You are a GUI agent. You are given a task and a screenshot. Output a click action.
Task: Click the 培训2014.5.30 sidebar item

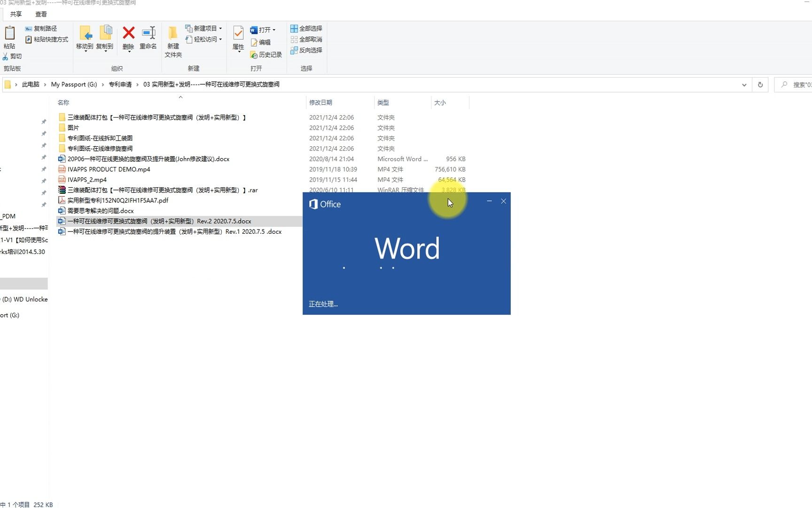[x=23, y=252]
